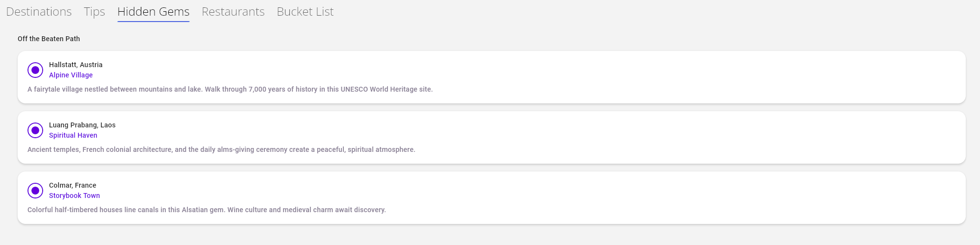980x245 pixels.
Task: Click the Hallstatt fairytale village description
Action: (x=230, y=89)
